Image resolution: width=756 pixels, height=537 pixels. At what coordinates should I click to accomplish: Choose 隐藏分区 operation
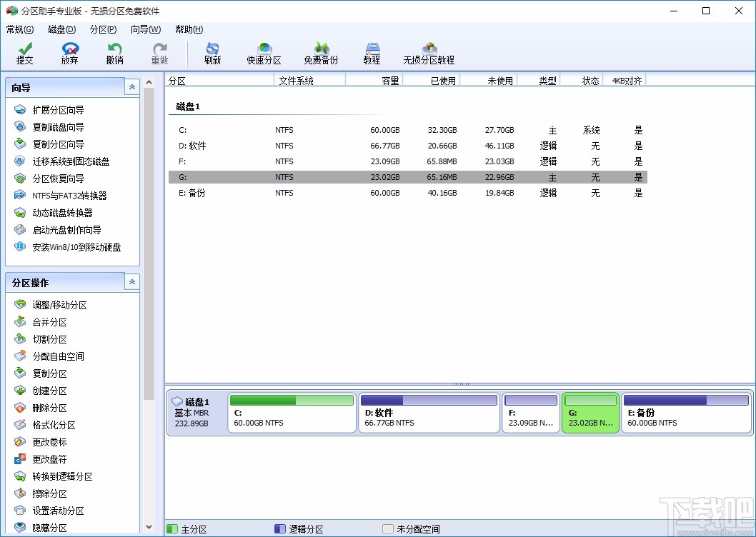49,528
